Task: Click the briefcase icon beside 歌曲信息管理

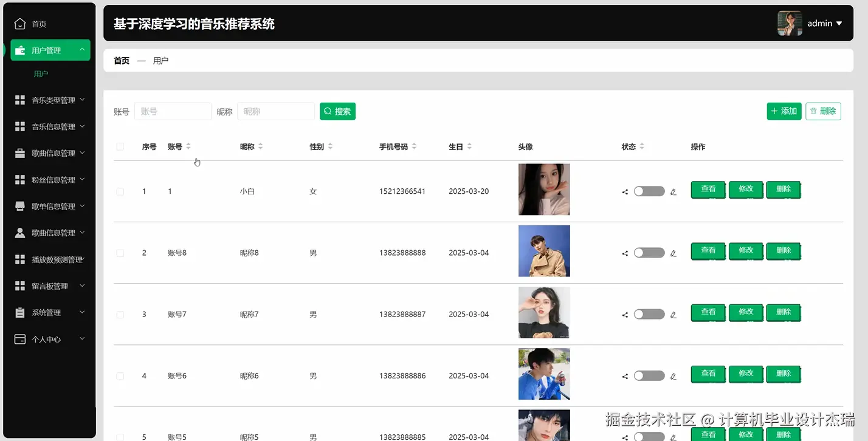Action: tap(20, 153)
